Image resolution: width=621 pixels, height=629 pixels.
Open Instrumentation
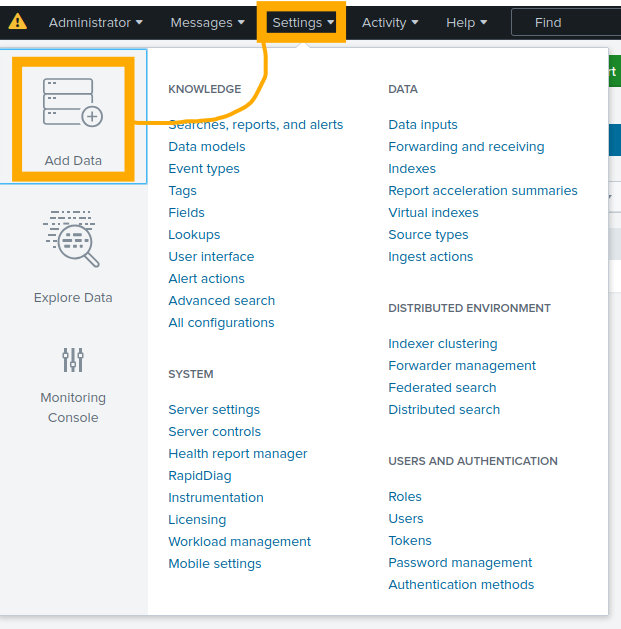tap(216, 498)
